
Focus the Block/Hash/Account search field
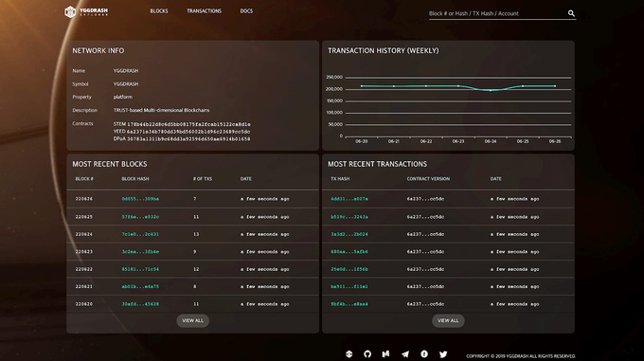click(x=497, y=13)
